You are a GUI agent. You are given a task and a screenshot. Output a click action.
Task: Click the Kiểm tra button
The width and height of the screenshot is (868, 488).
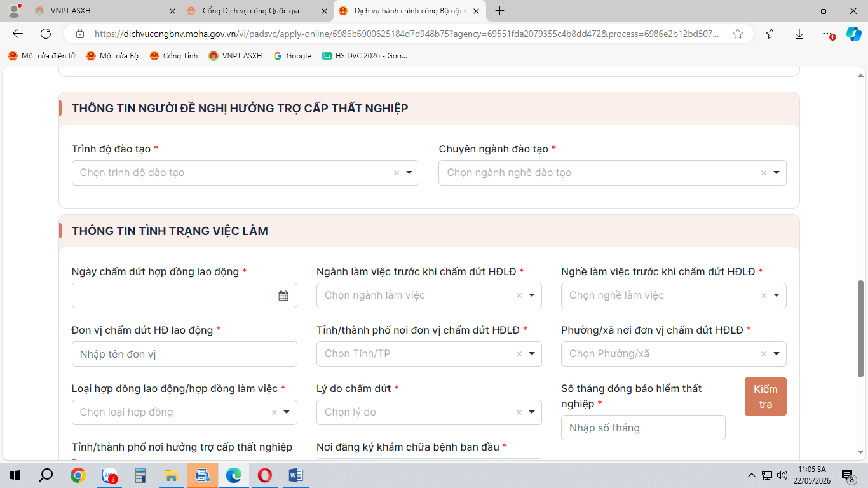click(x=766, y=396)
